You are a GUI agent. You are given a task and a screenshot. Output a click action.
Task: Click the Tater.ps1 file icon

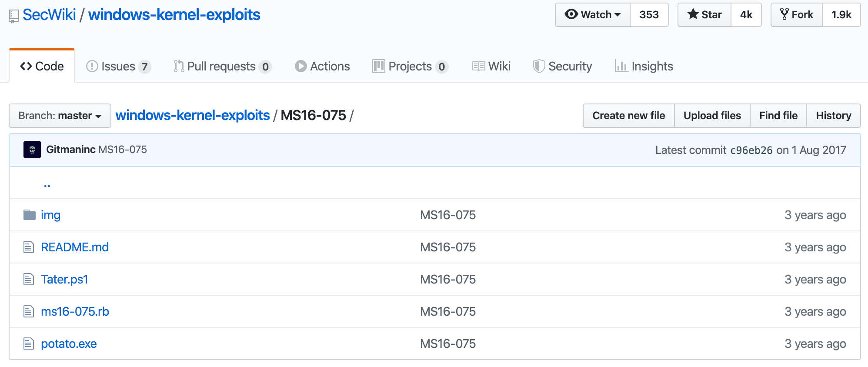pos(29,279)
